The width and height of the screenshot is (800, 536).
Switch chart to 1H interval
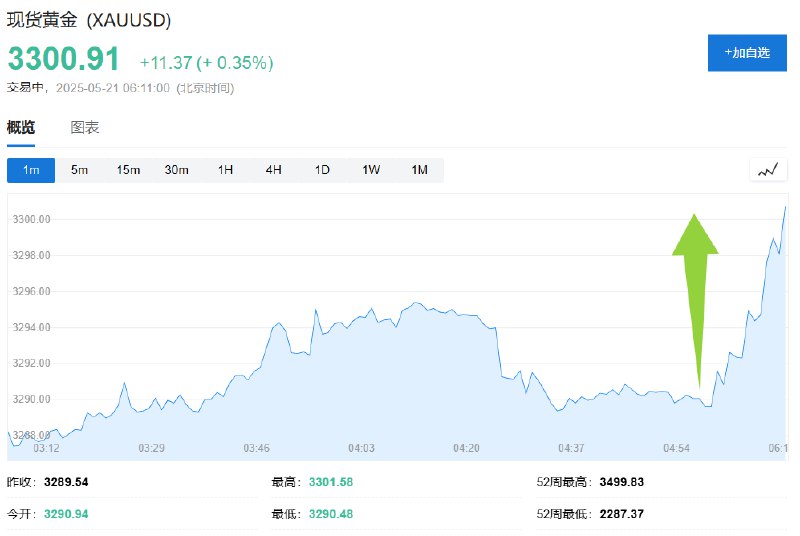pyautogui.click(x=225, y=170)
